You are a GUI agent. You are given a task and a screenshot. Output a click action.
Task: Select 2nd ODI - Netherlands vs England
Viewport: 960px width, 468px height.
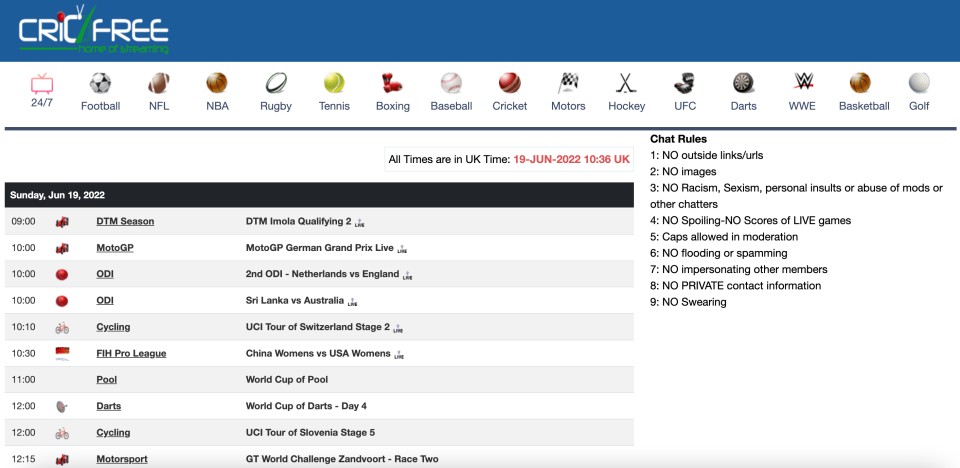tap(322, 274)
